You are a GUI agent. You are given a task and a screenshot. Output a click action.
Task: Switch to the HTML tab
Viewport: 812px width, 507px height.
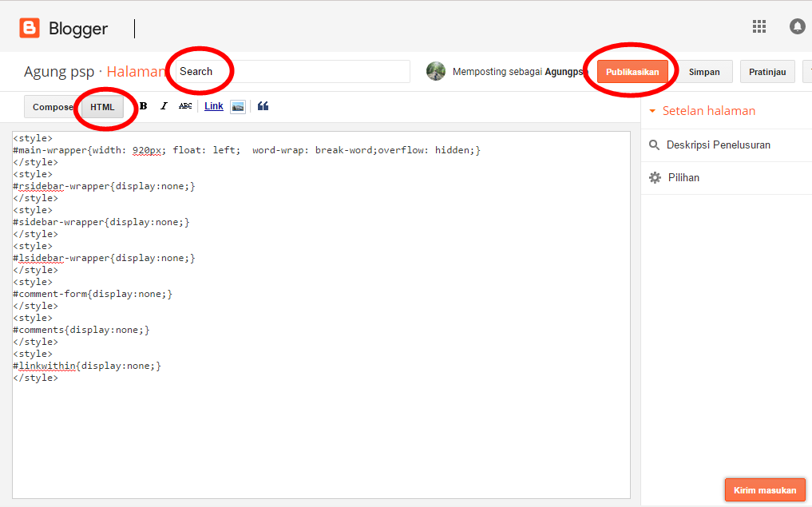[102, 107]
